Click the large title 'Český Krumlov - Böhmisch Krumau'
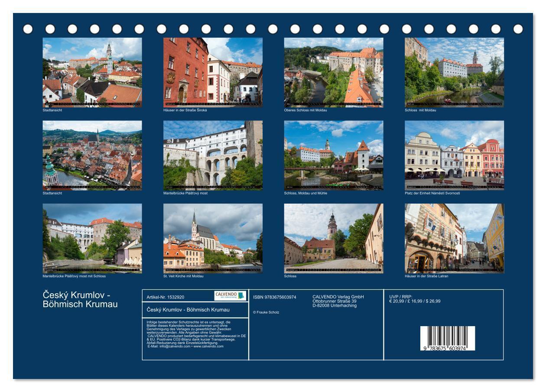The image size is (546, 392). [x=80, y=299]
